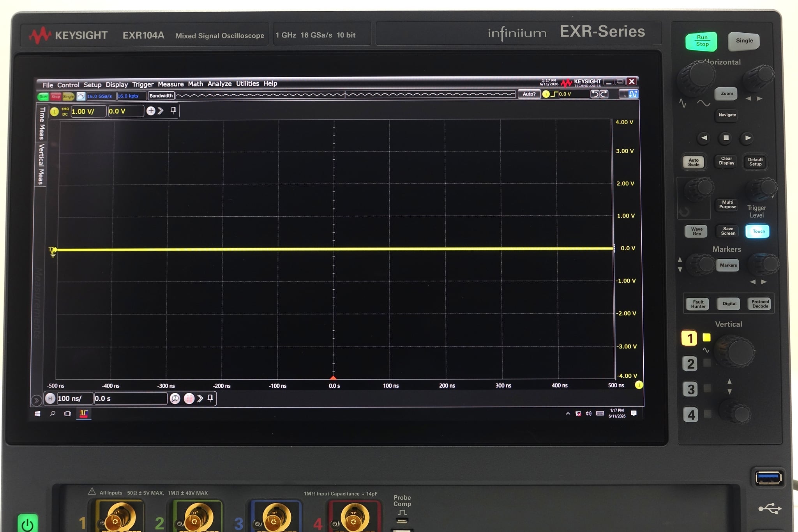Image resolution: width=798 pixels, height=532 pixels.
Task: Select the pointer selection mode icon
Action: point(623,94)
